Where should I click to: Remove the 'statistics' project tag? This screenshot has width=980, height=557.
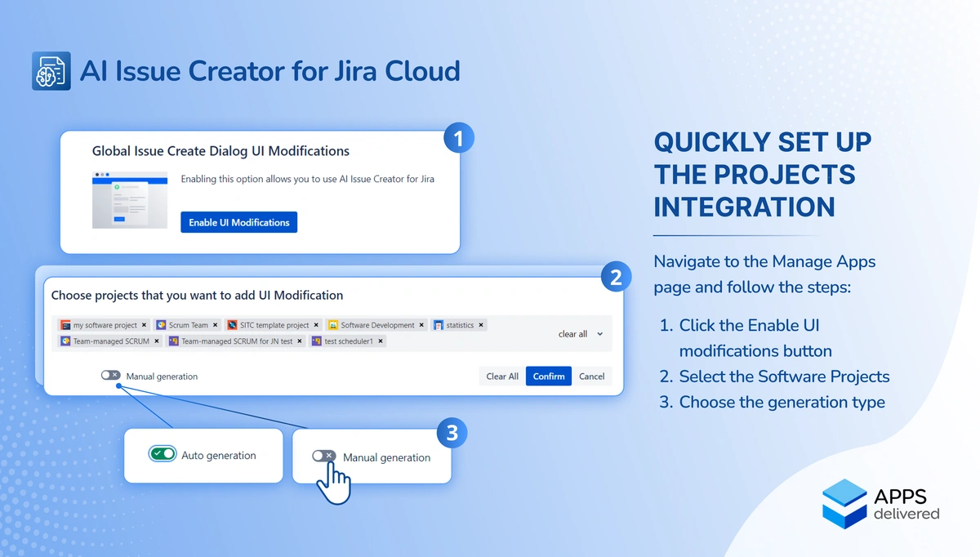tap(481, 325)
